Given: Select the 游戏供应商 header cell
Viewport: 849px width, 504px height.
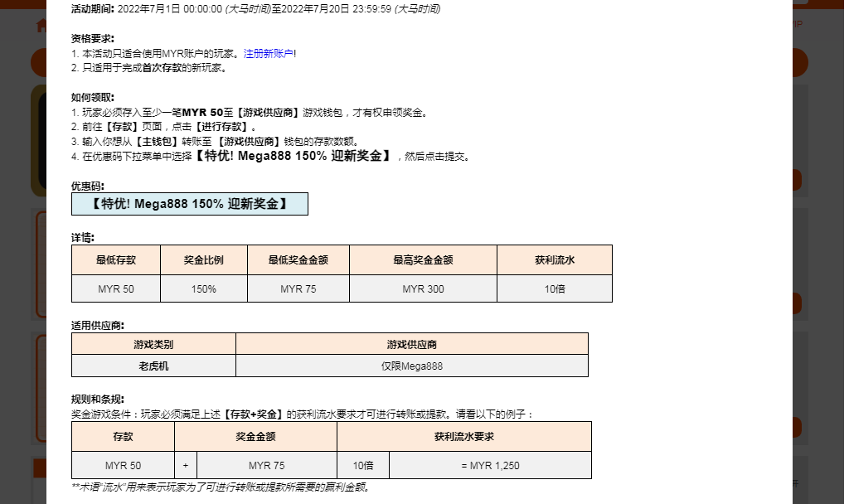Looking at the screenshot, I should click(412, 344).
